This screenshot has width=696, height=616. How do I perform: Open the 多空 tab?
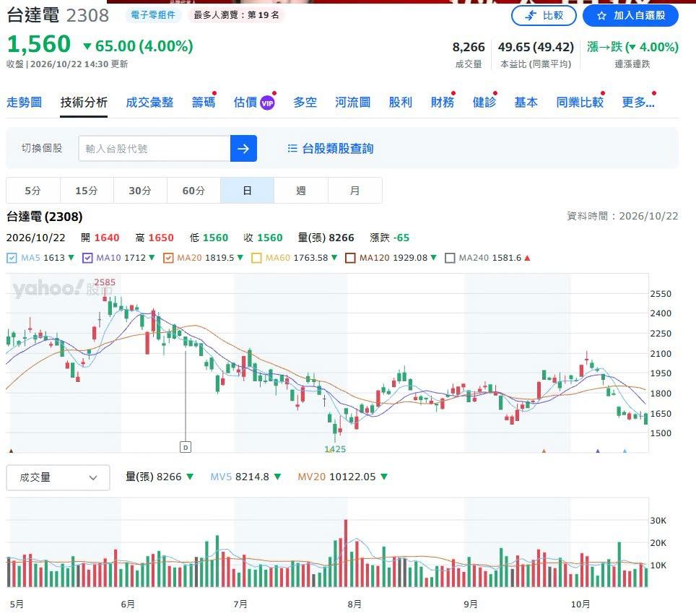click(x=305, y=102)
